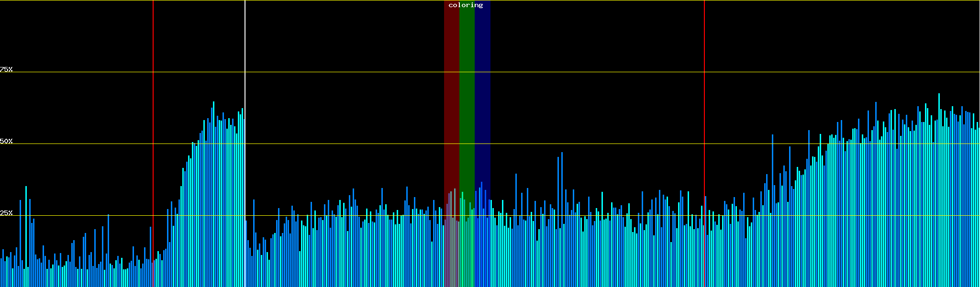Click the "coloring" label at the top

click(x=466, y=5)
